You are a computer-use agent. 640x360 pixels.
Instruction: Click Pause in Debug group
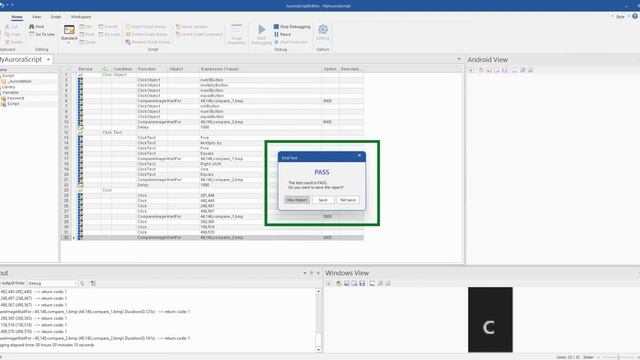pyautogui.click(x=282, y=34)
